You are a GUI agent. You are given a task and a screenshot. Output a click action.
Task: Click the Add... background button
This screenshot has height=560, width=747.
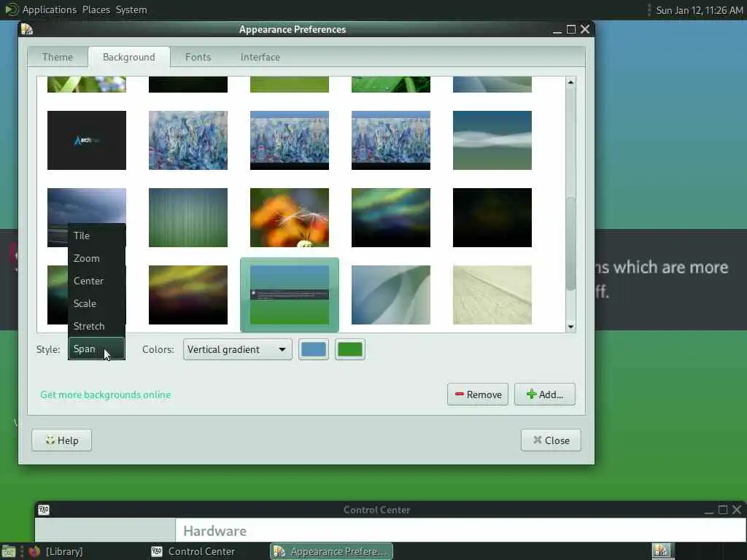544,394
